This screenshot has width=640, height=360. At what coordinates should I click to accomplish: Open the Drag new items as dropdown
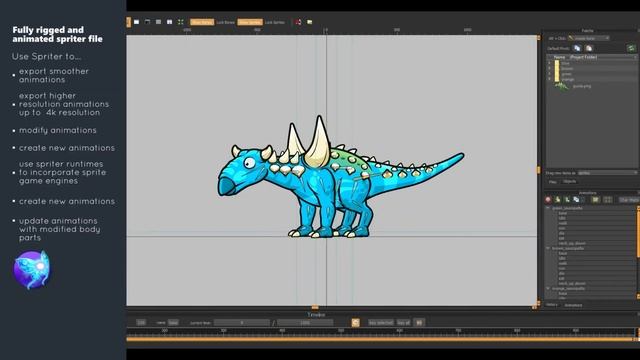[x=607, y=173]
